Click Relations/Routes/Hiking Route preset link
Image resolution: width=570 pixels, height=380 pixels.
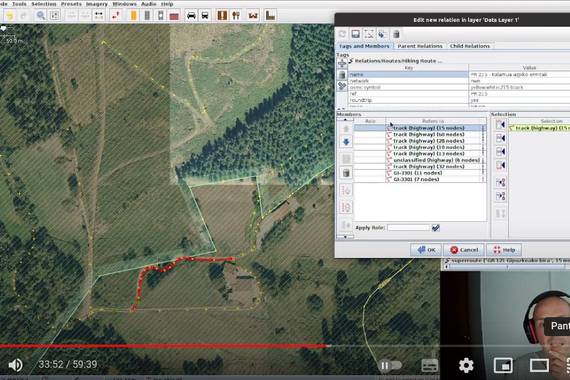[x=395, y=61]
